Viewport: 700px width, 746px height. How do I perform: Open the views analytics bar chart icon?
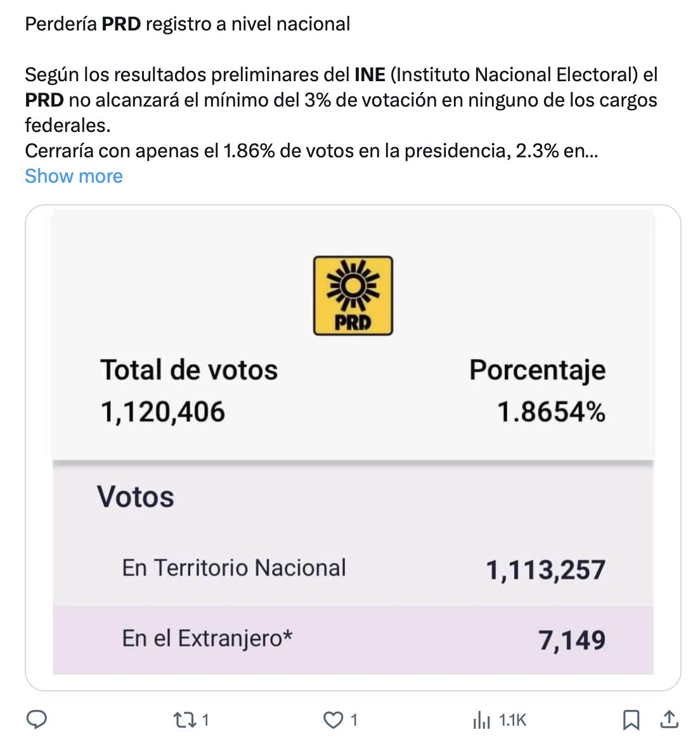click(x=481, y=719)
